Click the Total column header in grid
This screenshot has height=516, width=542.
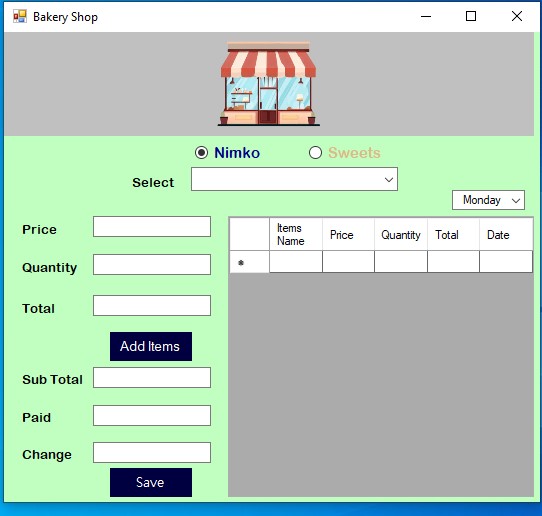point(454,234)
